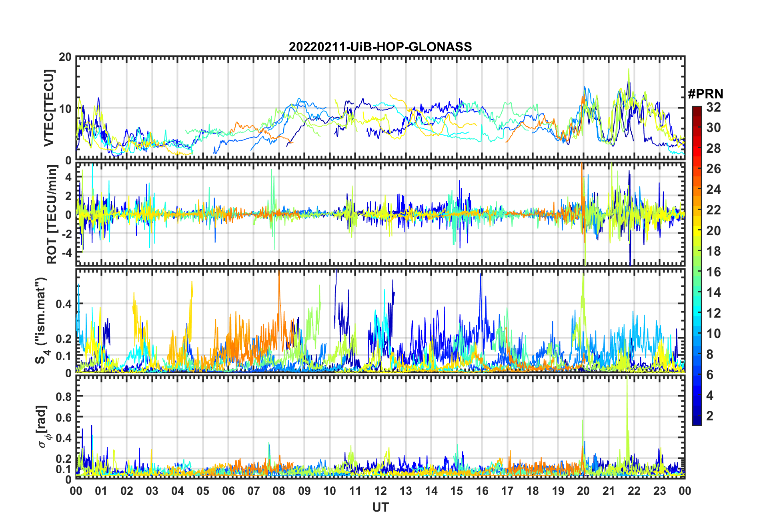The image size is (761, 532).
Task: Click the colorbar tick label 10
Action: [x=713, y=334]
